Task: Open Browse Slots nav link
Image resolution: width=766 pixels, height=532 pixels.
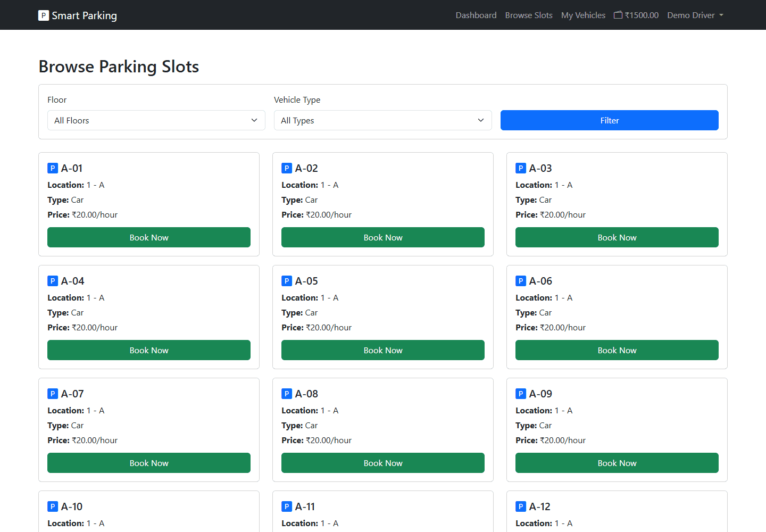Action: (529, 15)
